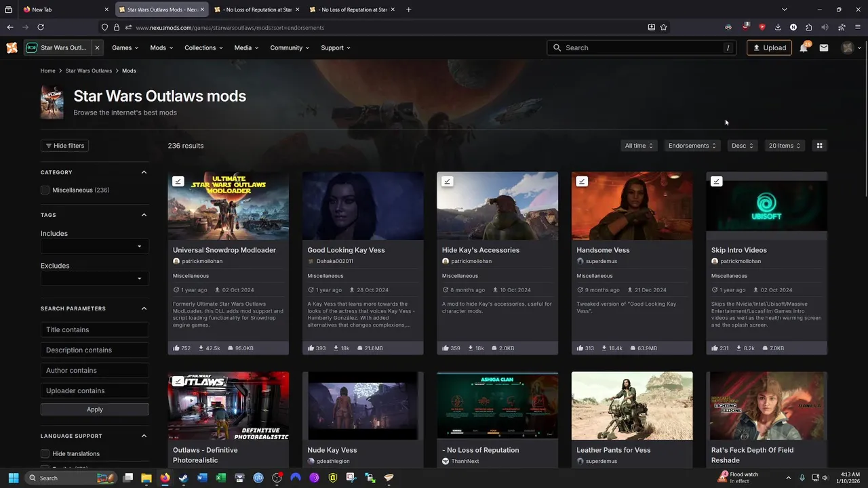Click the Firefox icon in the taskbar
Screen dimensions: 868x488
(x=165, y=478)
